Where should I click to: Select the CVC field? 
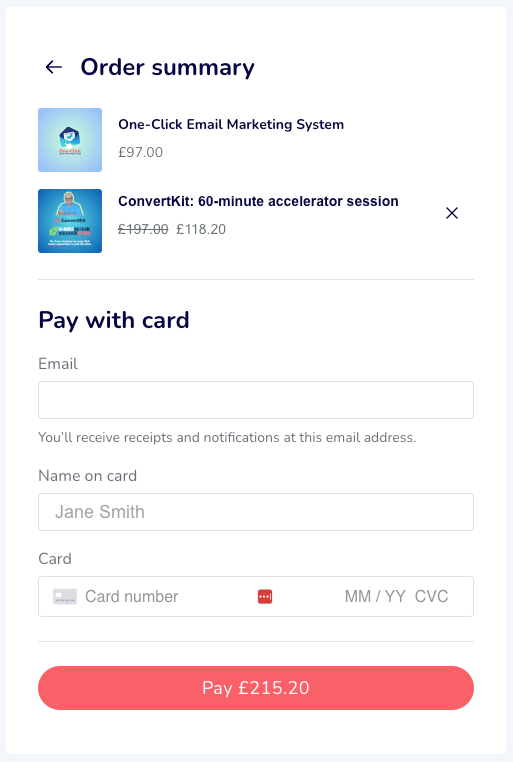point(431,596)
